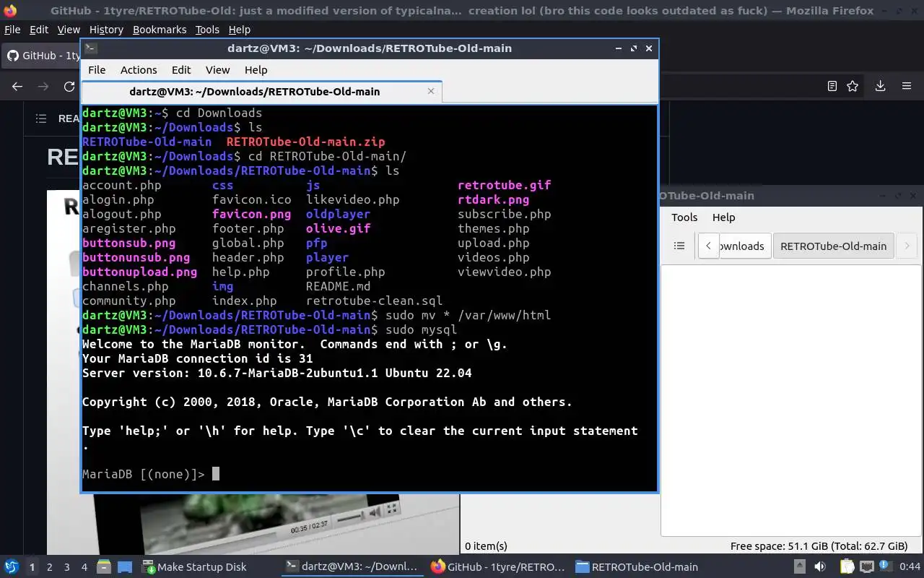Click Firefox logo in the title bar
The image size is (924, 578).
tap(9, 11)
